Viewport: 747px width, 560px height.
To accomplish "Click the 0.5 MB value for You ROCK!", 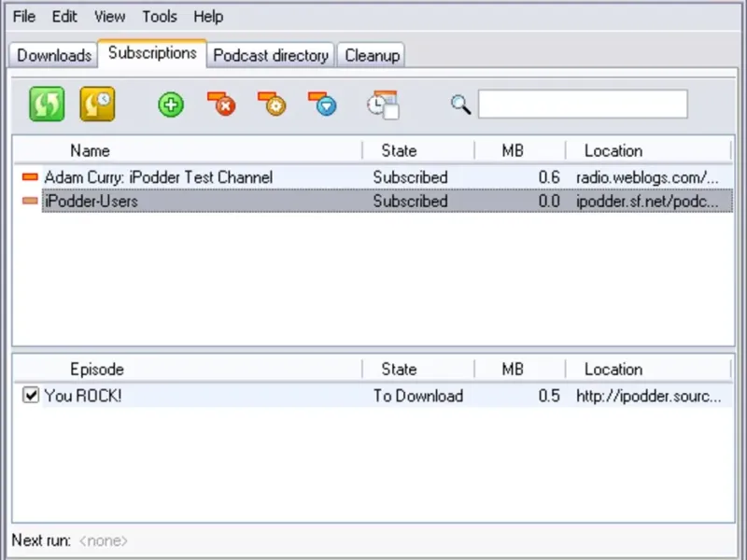I will (549, 395).
